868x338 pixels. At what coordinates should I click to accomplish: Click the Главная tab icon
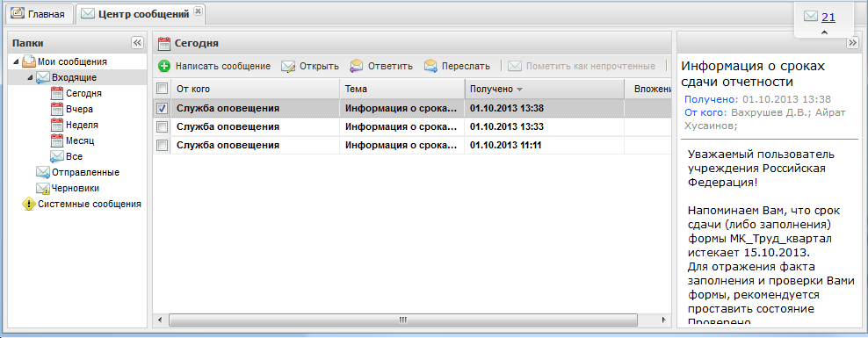click(x=18, y=14)
